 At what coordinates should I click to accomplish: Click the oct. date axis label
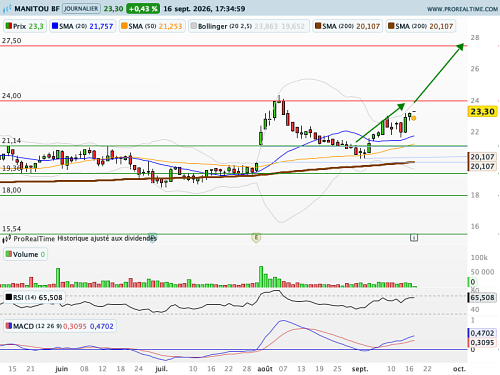[459, 369]
